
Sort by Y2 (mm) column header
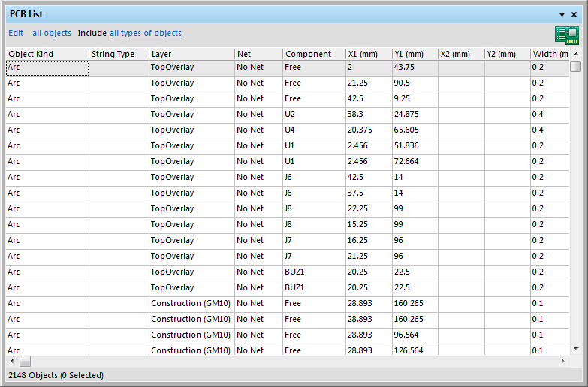click(x=507, y=54)
